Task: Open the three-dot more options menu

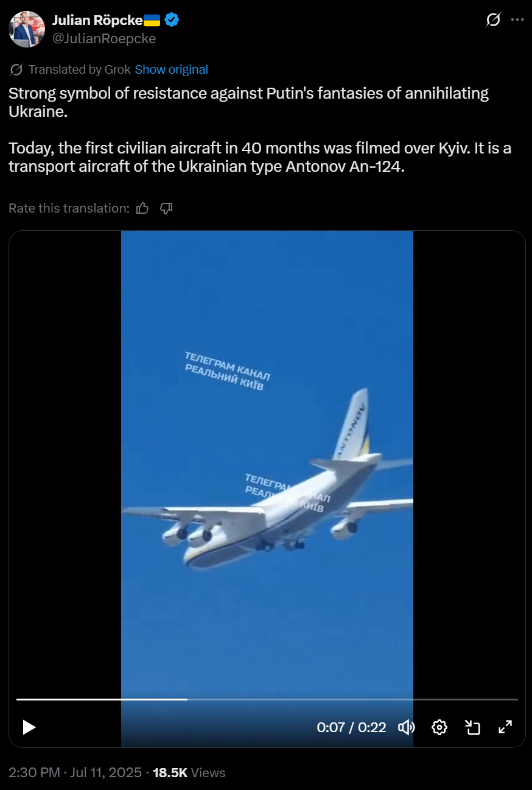Action: point(517,19)
